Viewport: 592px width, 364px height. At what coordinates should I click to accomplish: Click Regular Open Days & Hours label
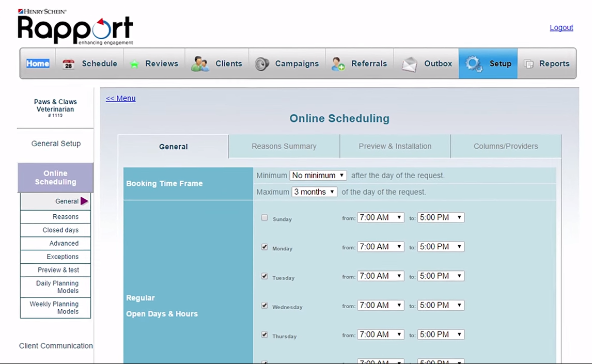[x=162, y=306]
